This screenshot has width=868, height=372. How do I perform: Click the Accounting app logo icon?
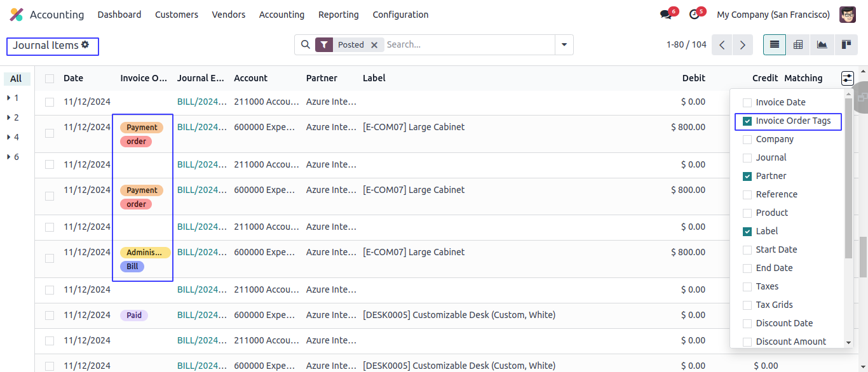click(17, 15)
